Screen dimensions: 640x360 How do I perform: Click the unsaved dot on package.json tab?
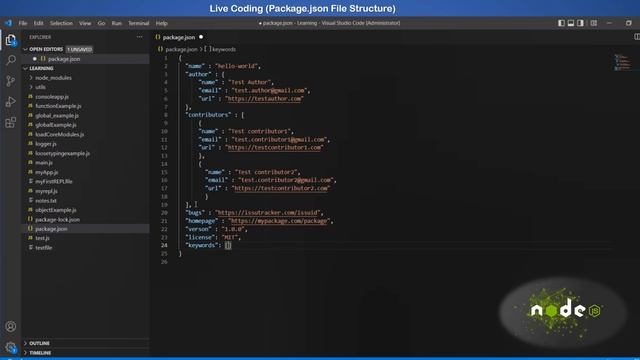pos(201,37)
